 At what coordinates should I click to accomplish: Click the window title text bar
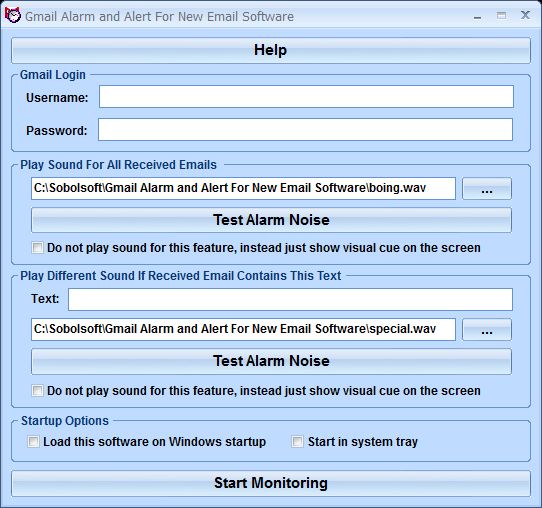(159, 17)
